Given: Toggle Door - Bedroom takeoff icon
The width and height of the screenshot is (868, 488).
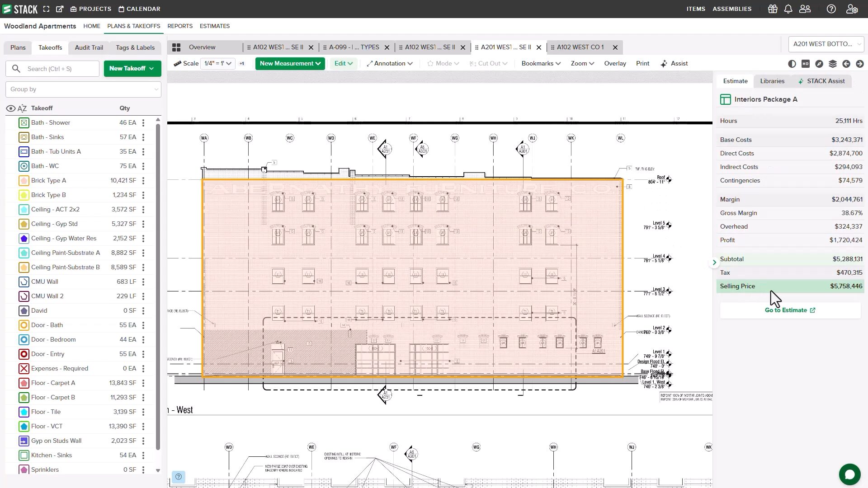Looking at the screenshot, I should [24, 340].
